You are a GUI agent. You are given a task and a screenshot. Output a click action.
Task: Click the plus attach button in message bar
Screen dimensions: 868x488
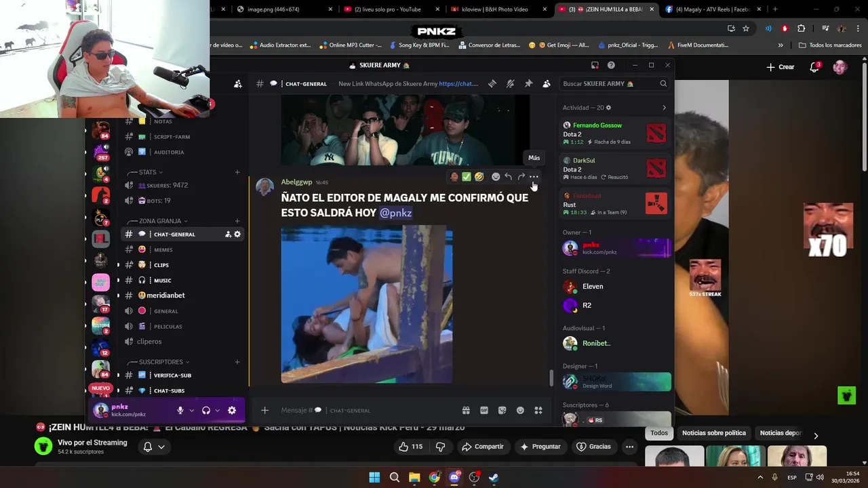(x=265, y=410)
